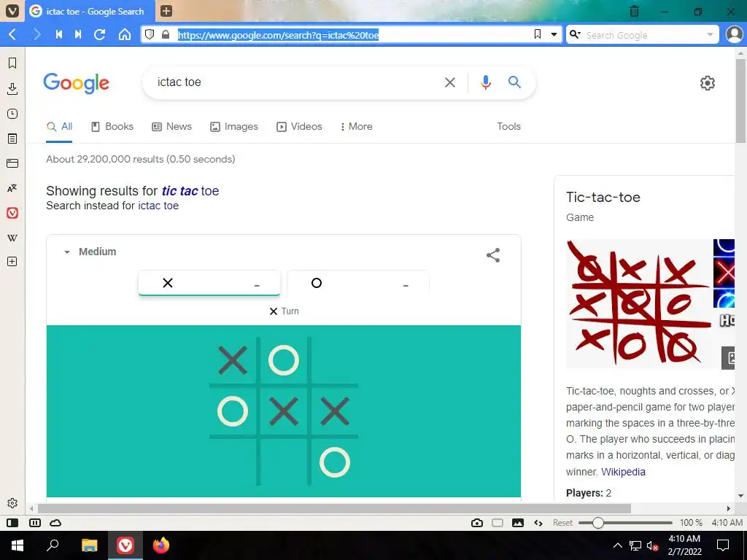The height and width of the screenshot is (560, 747).
Task: Open the Wikipedia link in knowledge panel
Action: 623,472
